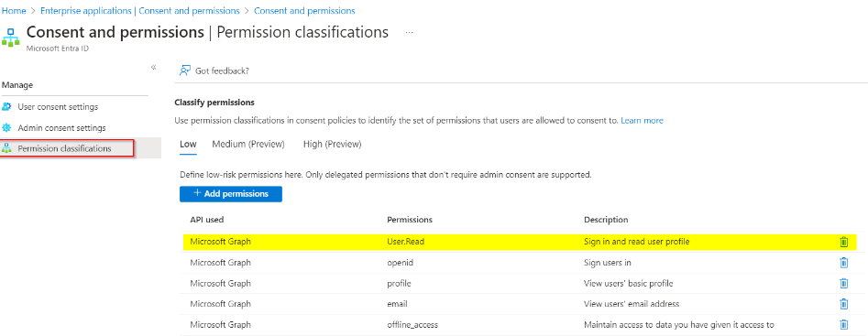The height and width of the screenshot is (336, 868).
Task: Switch to the Medium (Preview) tab
Action: (x=248, y=145)
